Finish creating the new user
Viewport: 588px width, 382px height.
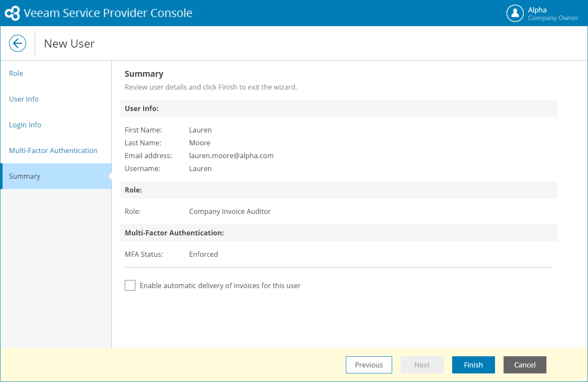click(x=474, y=365)
